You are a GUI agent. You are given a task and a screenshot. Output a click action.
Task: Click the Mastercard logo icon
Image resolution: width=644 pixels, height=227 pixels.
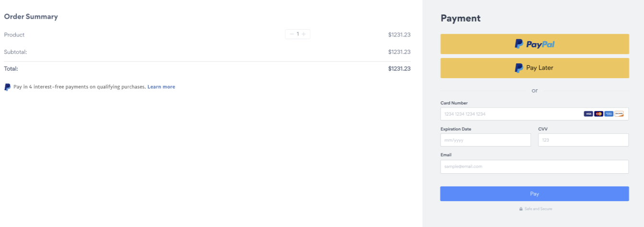tap(598, 114)
